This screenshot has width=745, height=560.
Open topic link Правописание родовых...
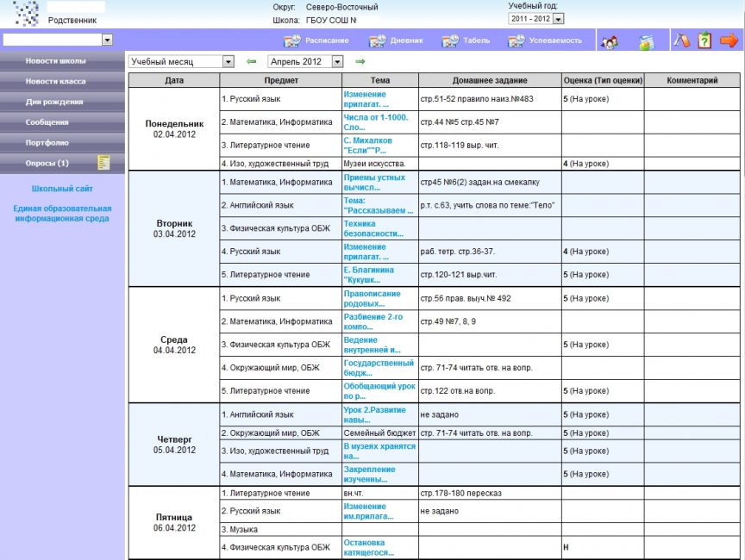coord(372,298)
